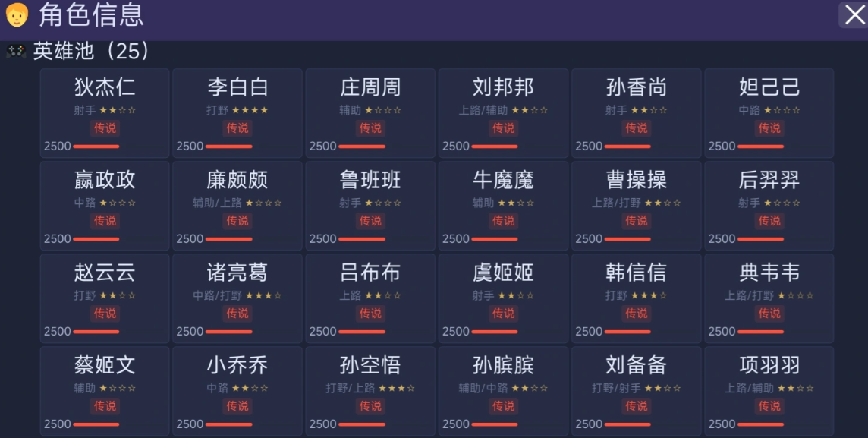Open the 赵云云 hero card
Image resolution: width=868 pixels, height=438 pixels.
tap(105, 298)
